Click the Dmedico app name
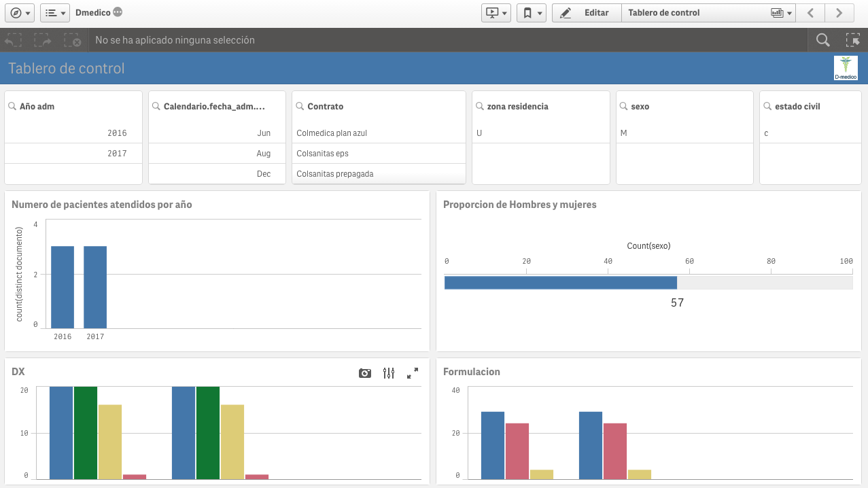This screenshot has width=868, height=488. pyautogui.click(x=93, y=13)
